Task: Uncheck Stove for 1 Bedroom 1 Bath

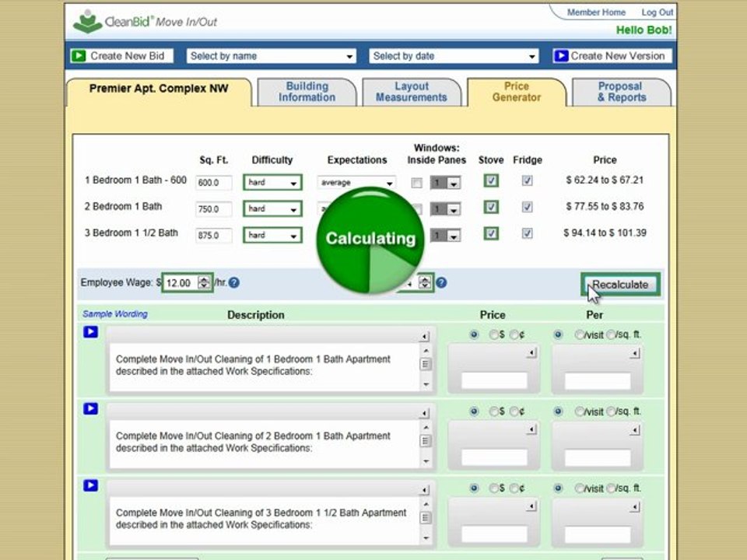Action: tap(491, 180)
